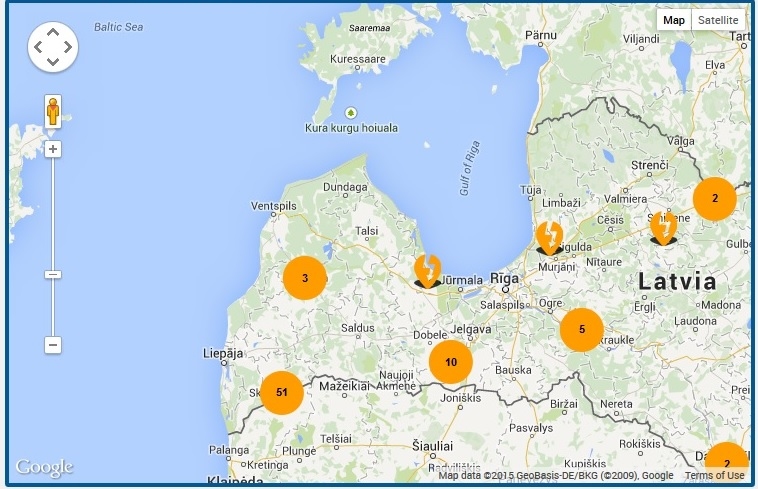Pan the map down with arrow
Viewport: 758px width, 489px height.
53,62
